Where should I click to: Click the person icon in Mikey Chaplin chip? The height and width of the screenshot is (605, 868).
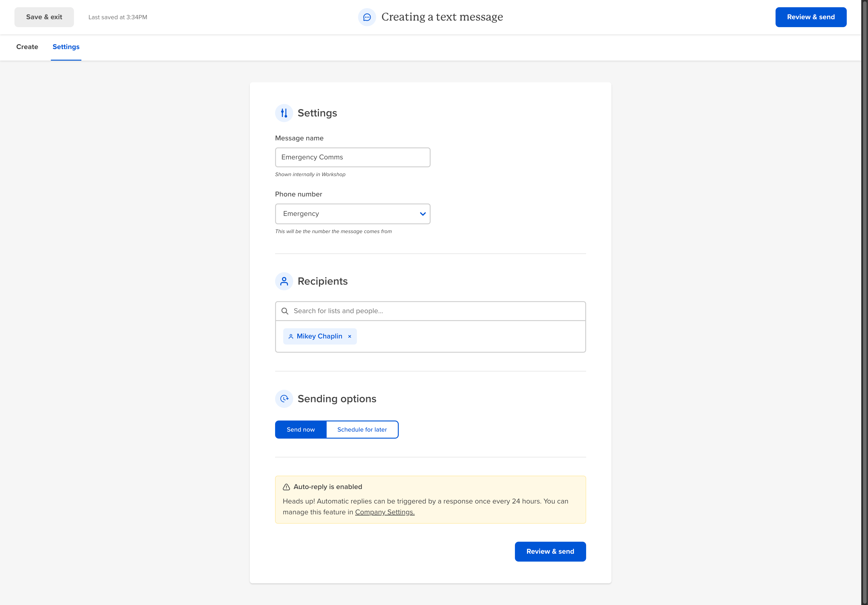[291, 336]
